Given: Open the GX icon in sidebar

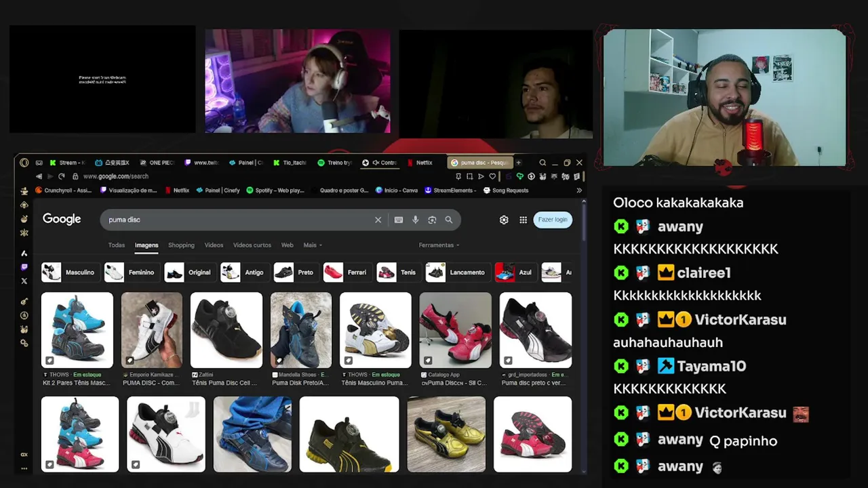Looking at the screenshot, I should pyautogui.click(x=24, y=454).
